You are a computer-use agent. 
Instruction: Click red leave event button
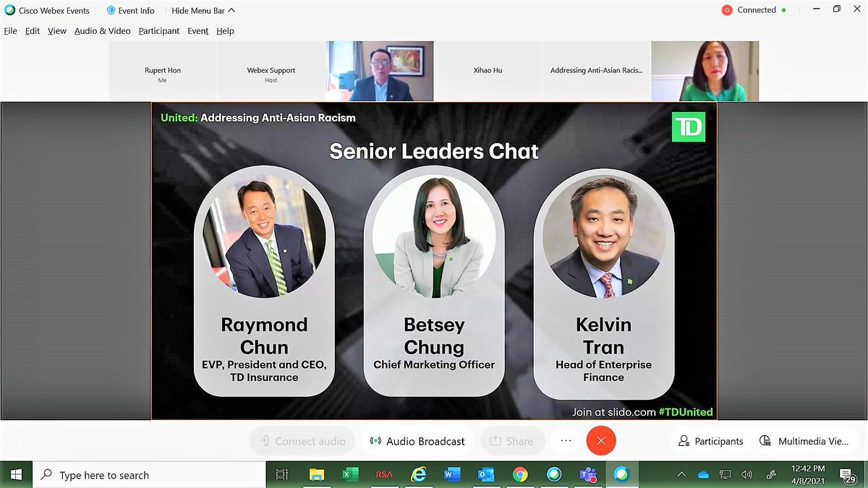(x=601, y=440)
